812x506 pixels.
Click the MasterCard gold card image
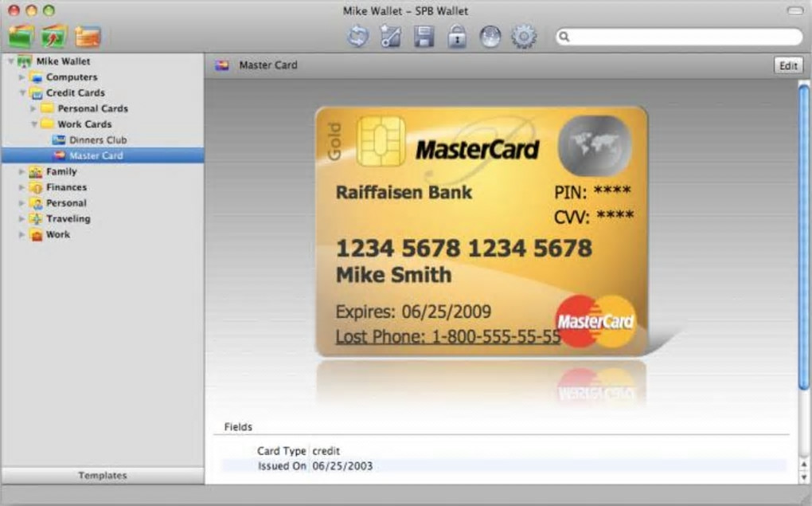tap(482, 231)
